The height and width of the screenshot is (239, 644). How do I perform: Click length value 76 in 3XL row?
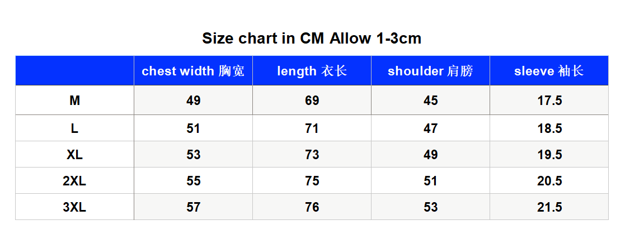click(x=312, y=207)
